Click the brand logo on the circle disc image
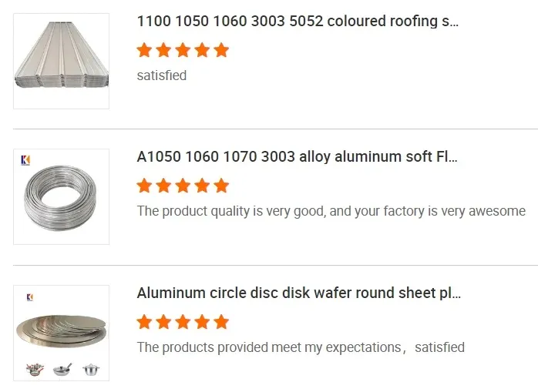The height and width of the screenshot is (392, 538). click(x=29, y=297)
